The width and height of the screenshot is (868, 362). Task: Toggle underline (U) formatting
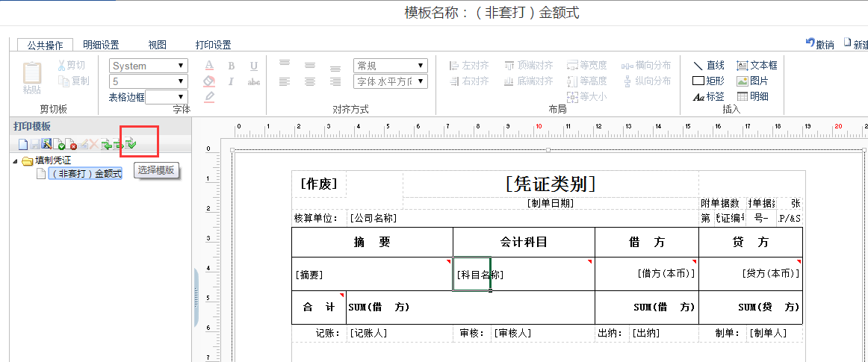click(254, 66)
